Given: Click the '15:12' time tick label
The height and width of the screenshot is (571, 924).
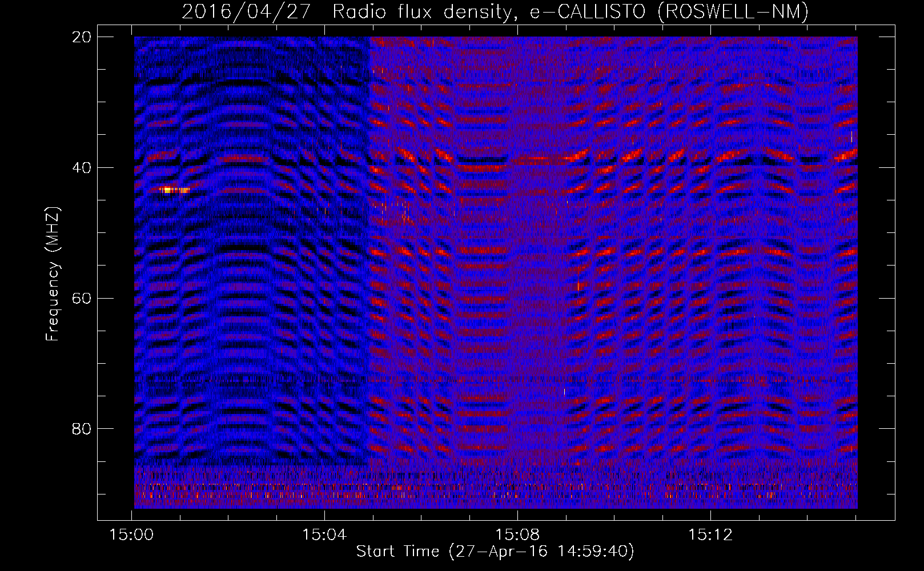Looking at the screenshot, I should [x=710, y=535].
